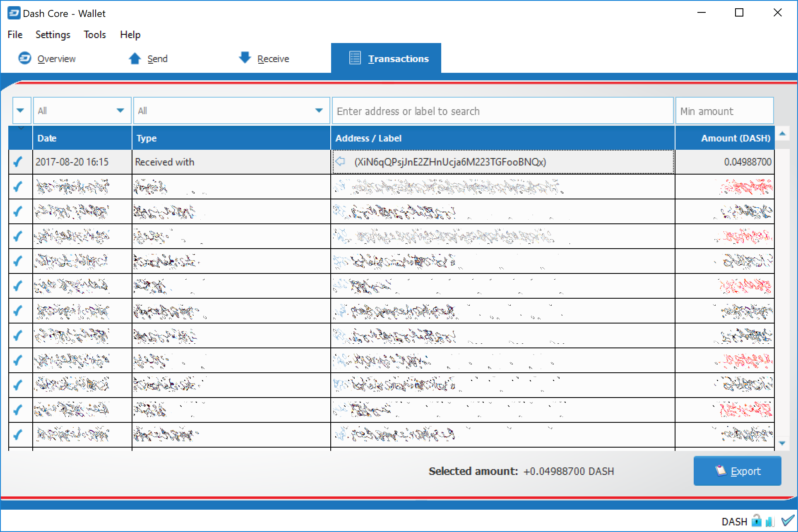Open the watch-only filter dropdown

[21, 110]
